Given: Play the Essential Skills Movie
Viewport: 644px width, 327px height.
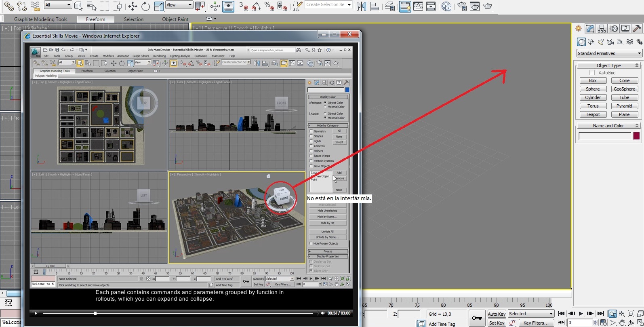Looking at the screenshot, I should tap(36, 313).
